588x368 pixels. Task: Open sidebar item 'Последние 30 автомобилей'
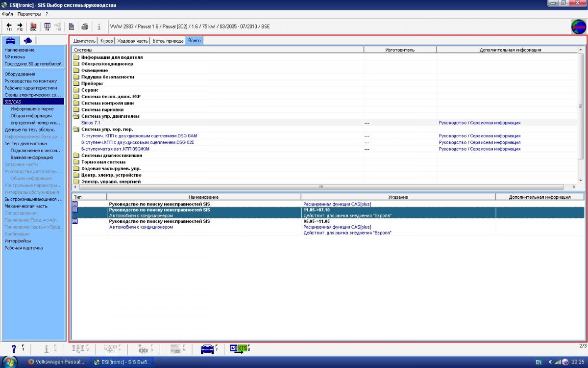[x=33, y=64]
